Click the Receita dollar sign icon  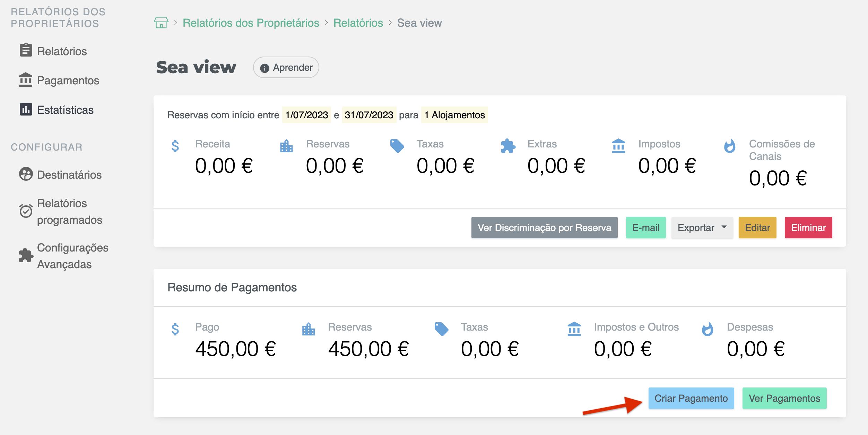pos(175,146)
